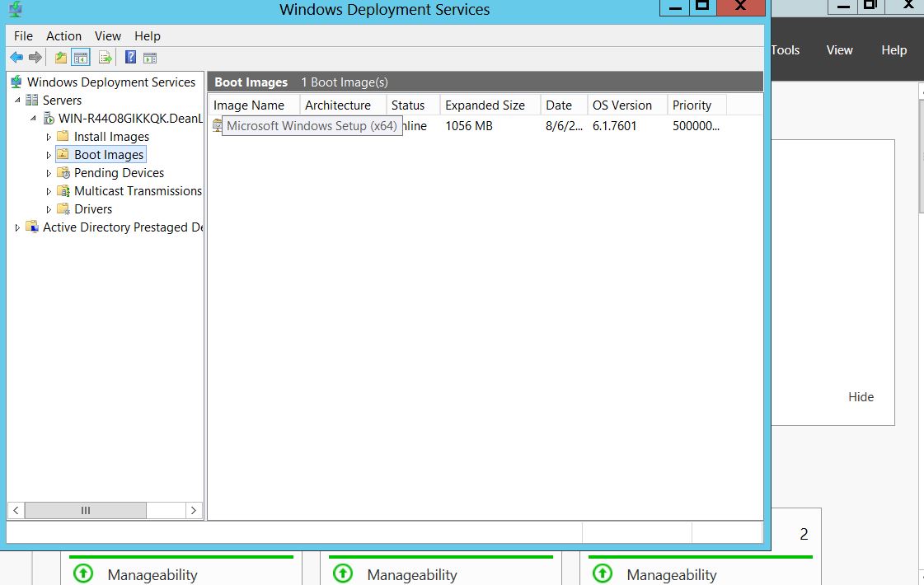The image size is (924, 585).
Task: Click the Active Directory Prestaged folder icon
Action: 32,227
